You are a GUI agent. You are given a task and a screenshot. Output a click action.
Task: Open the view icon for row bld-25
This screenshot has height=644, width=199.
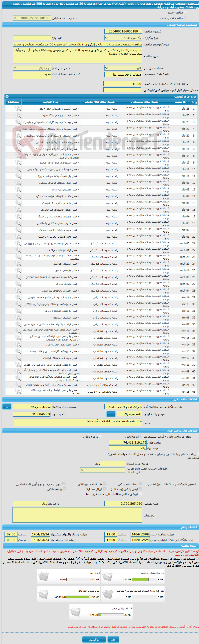pyautogui.click(x=18, y=115)
